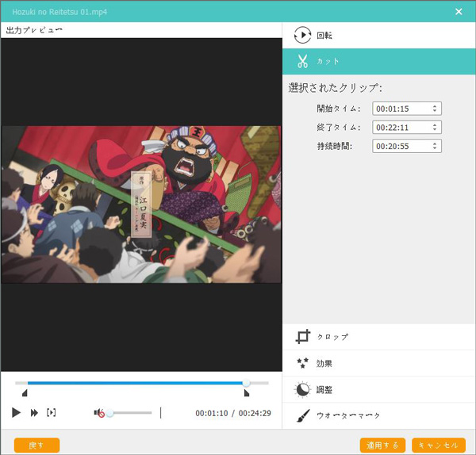Click the start time (開始タイム) stepper arrows
Screen dimensions: 476x455
436,109
